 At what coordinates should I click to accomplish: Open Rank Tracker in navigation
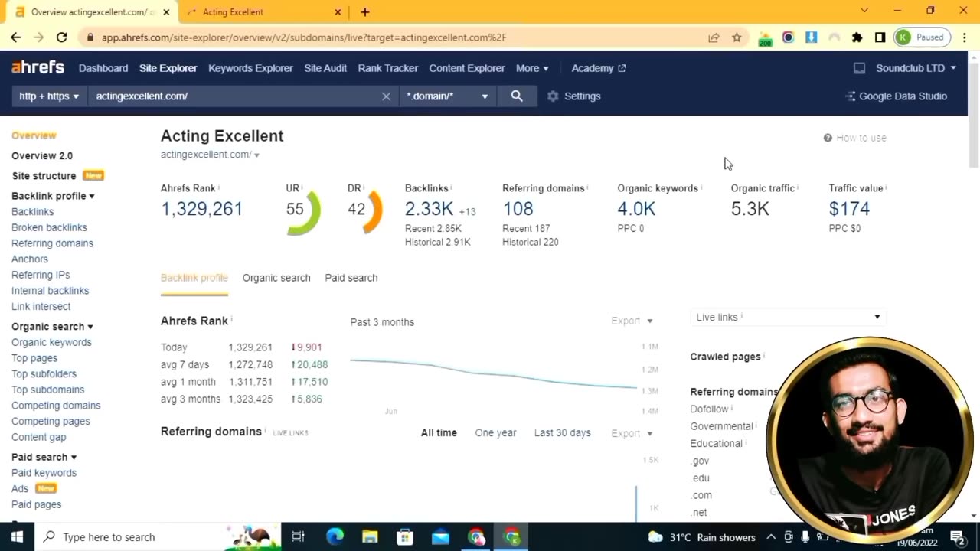click(x=388, y=68)
